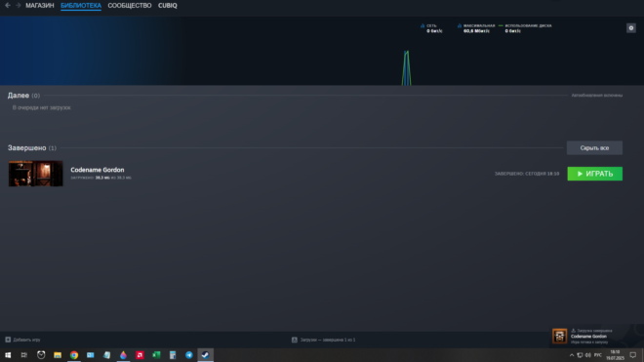
Task: Open the downloads completed status text
Action: (328, 340)
